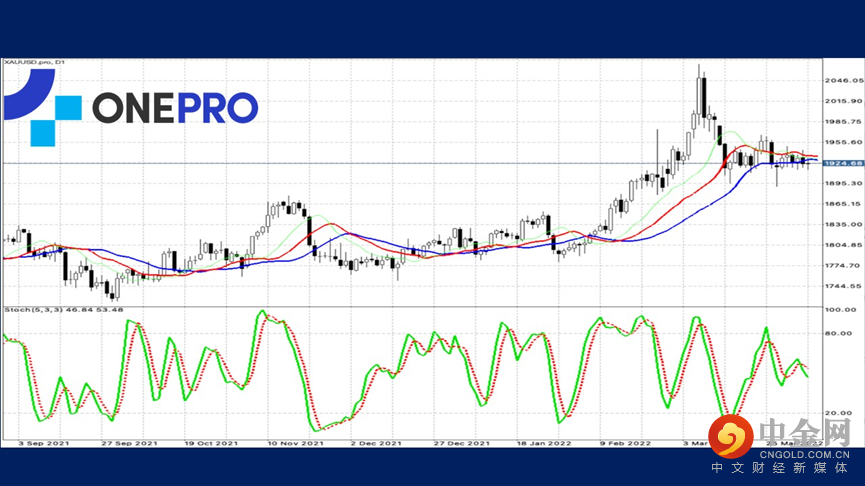
Task: Click the ONEPRO brand name text
Action: click(175, 108)
